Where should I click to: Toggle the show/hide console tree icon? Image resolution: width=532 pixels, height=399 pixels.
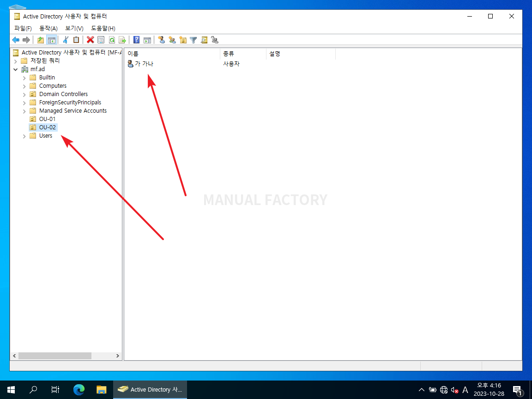coord(52,40)
